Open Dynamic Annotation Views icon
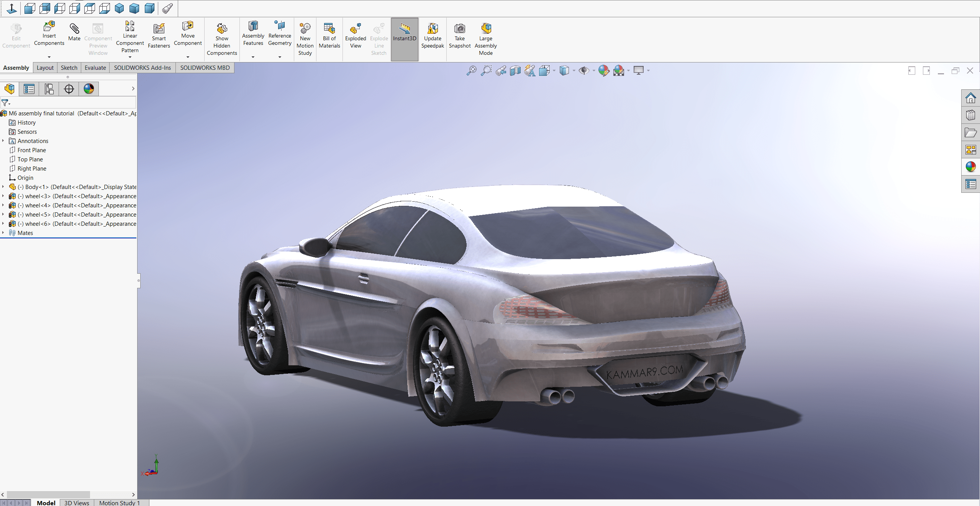The height and width of the screenshot is (506, 980). pyautogui.click(x=529, y=71)
